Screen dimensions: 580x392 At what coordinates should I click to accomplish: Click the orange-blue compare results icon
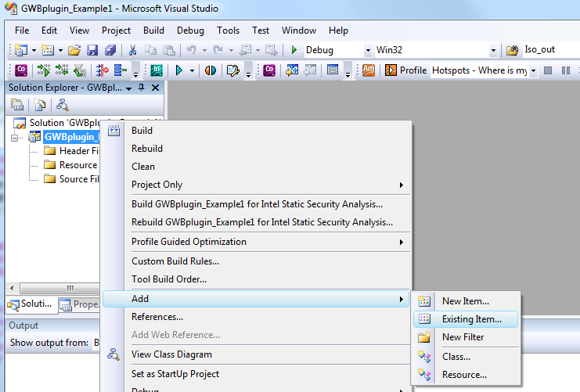[211, 70]
